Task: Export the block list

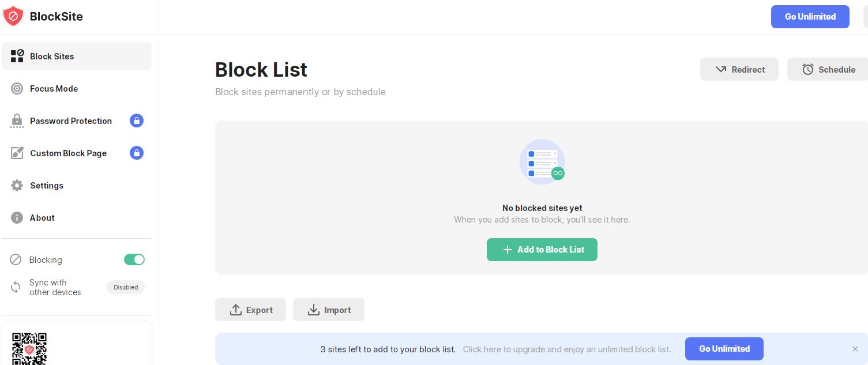Action: (x=250, y=310)
